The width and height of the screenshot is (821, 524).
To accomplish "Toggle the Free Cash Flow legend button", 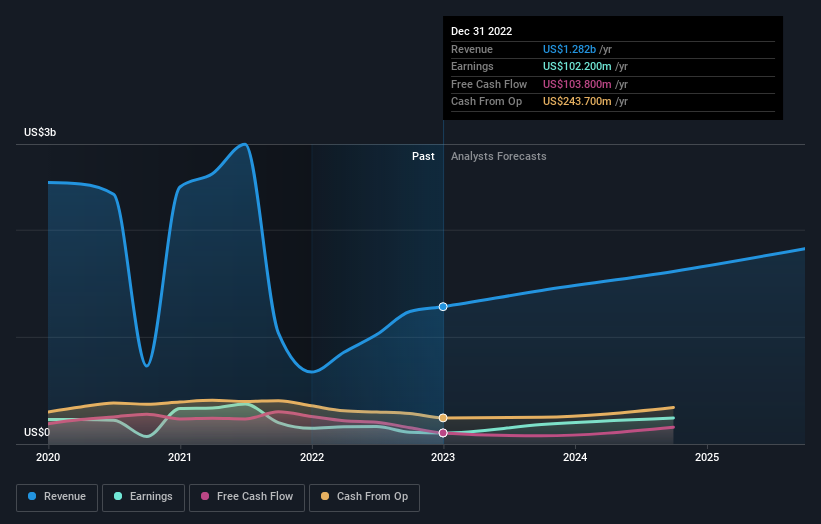I will click(247, 497).
